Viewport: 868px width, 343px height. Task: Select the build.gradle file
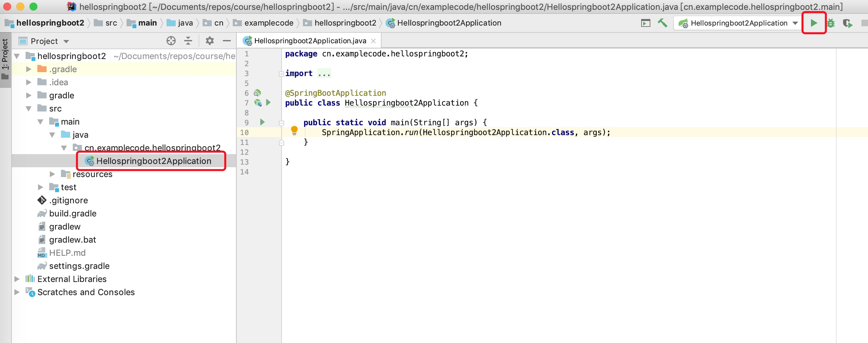pyautogui.click(x=124, y=213)
